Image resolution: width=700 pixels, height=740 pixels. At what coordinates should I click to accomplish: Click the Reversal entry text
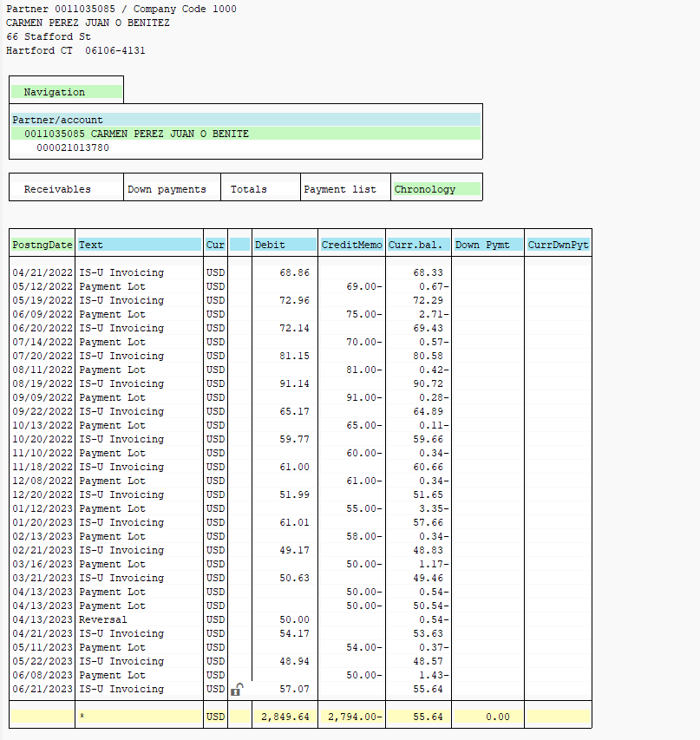[103, 619]
